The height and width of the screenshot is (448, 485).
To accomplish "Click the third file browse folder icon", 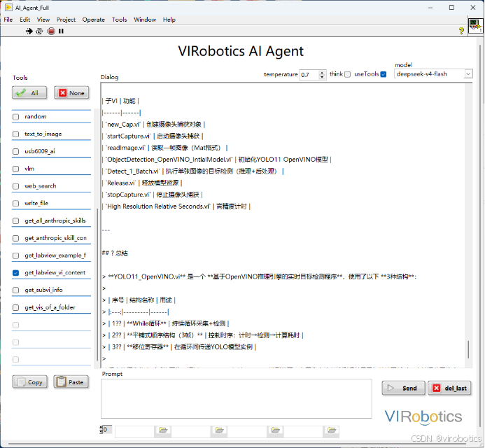I will pos(276,430).
